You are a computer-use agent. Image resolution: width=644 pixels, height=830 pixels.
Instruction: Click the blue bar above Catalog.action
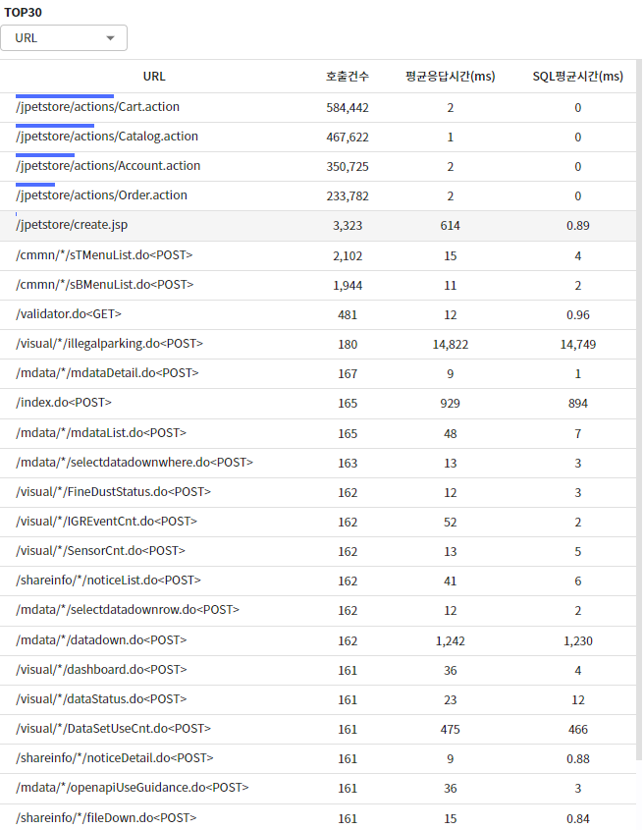[x=55, y=126]
